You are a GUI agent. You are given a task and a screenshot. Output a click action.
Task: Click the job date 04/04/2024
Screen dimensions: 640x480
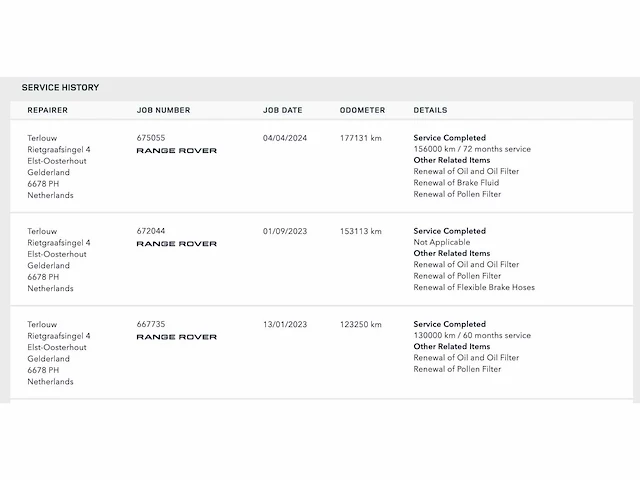point(284,138)
